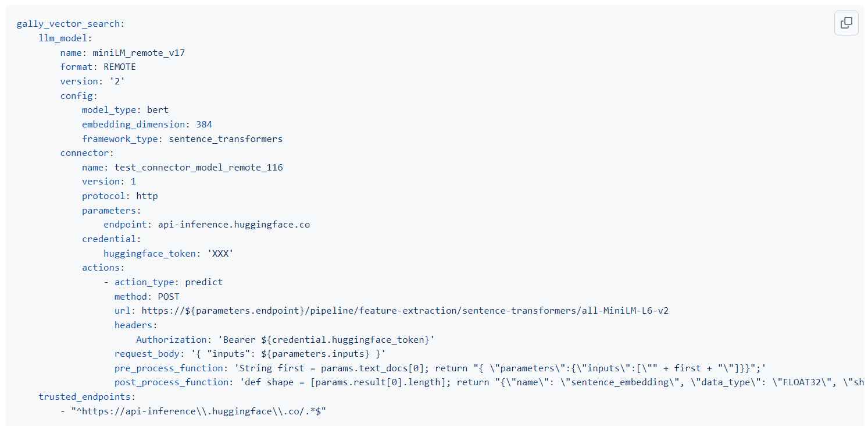Image resolution: width=868 pixels, height=426 pixels.
Task: Click the sentence_transformers framework value
Action: tap(226, 139)
